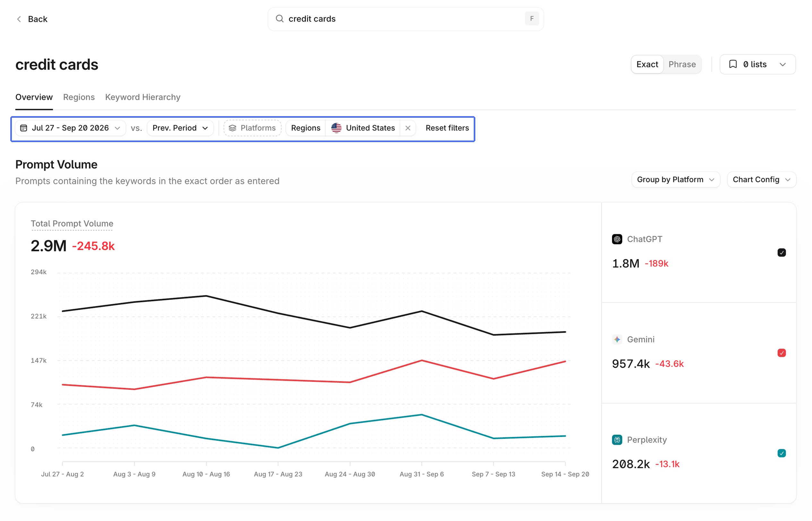812x521 pixels.
Task: Switch to the Regions tab
Action: pos(79,97)
